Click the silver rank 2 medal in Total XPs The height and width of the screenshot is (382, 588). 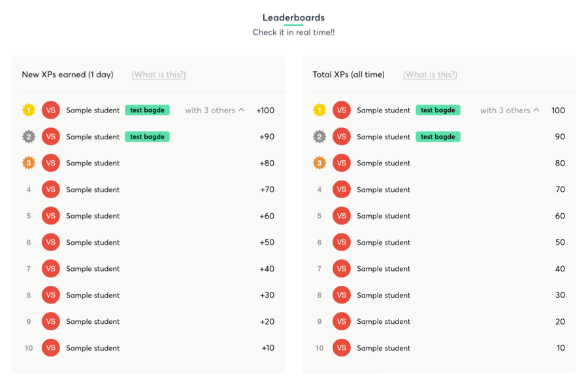(x=319, y=137)
